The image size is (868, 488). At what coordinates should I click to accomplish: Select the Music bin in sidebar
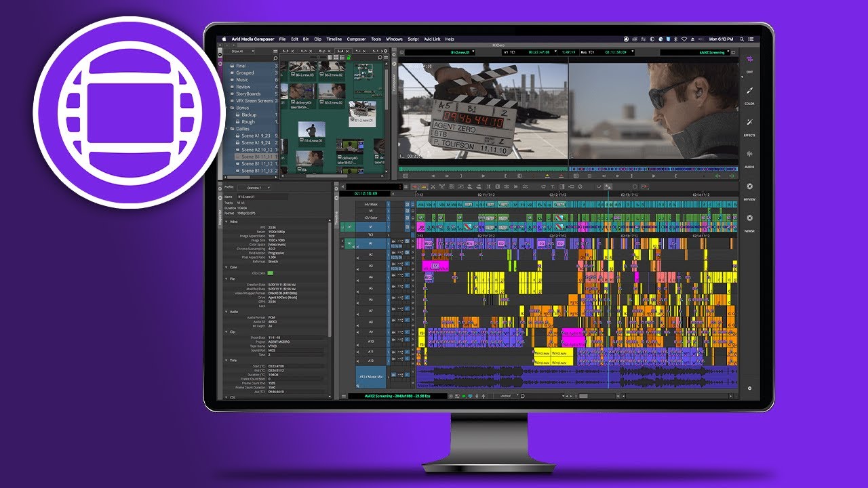(242, 80)
